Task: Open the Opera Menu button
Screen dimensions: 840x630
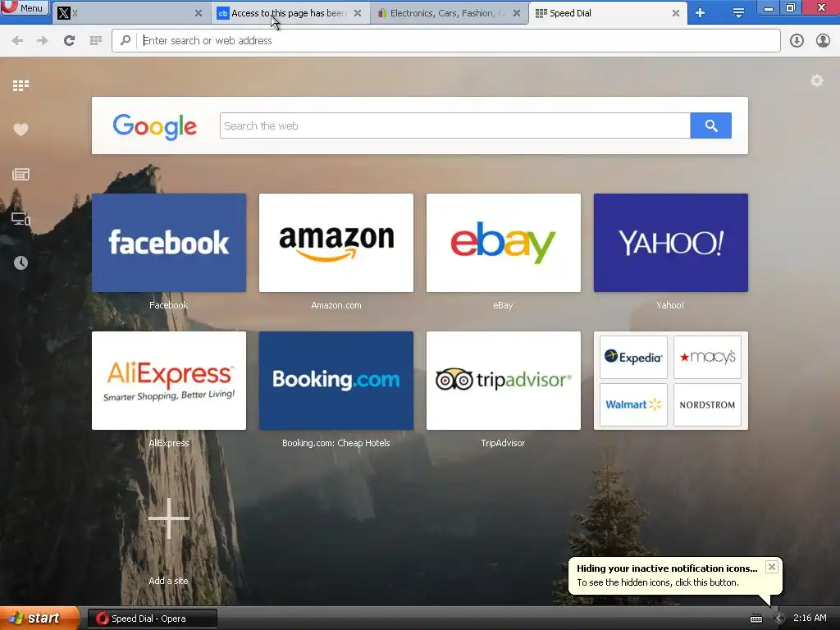Action: click(x=25, y=8)
